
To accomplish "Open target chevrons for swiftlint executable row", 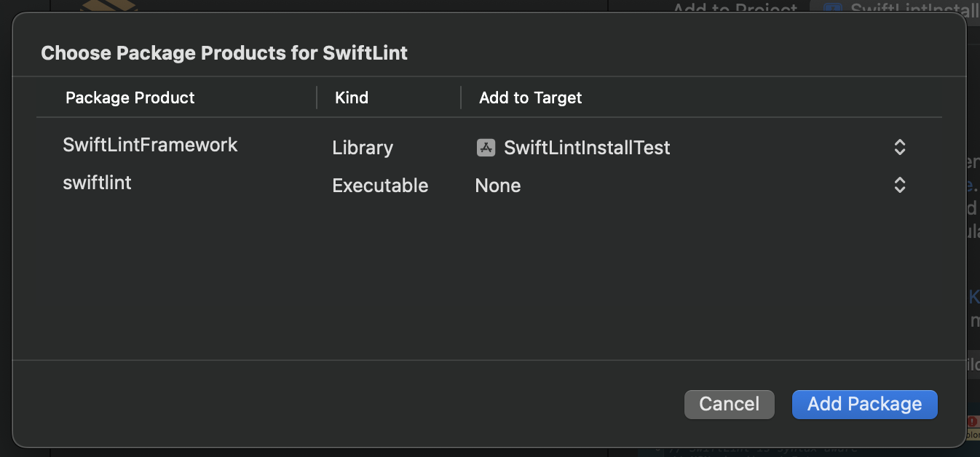I will 900,186.
